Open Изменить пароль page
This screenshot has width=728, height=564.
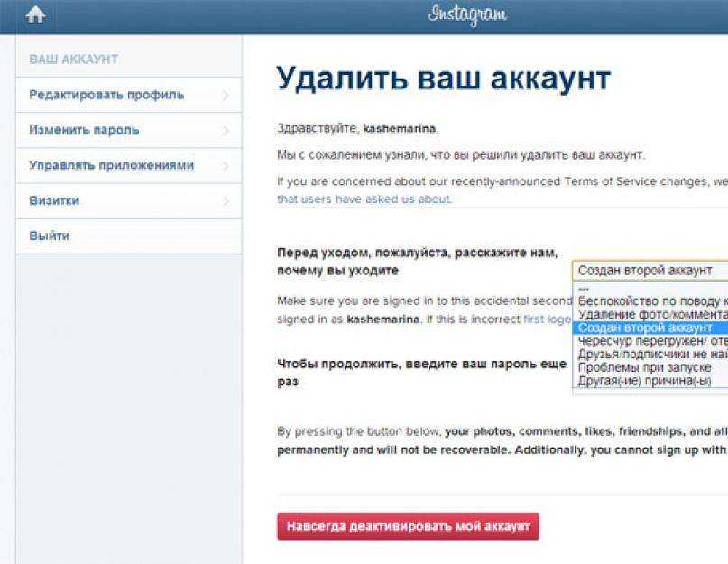[129, 130]
